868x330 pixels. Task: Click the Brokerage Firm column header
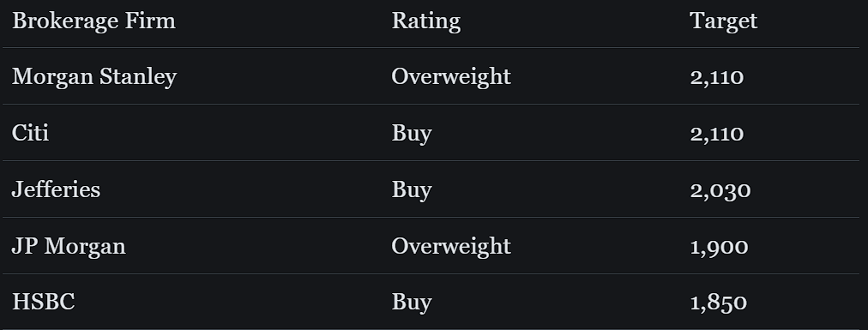93,21
